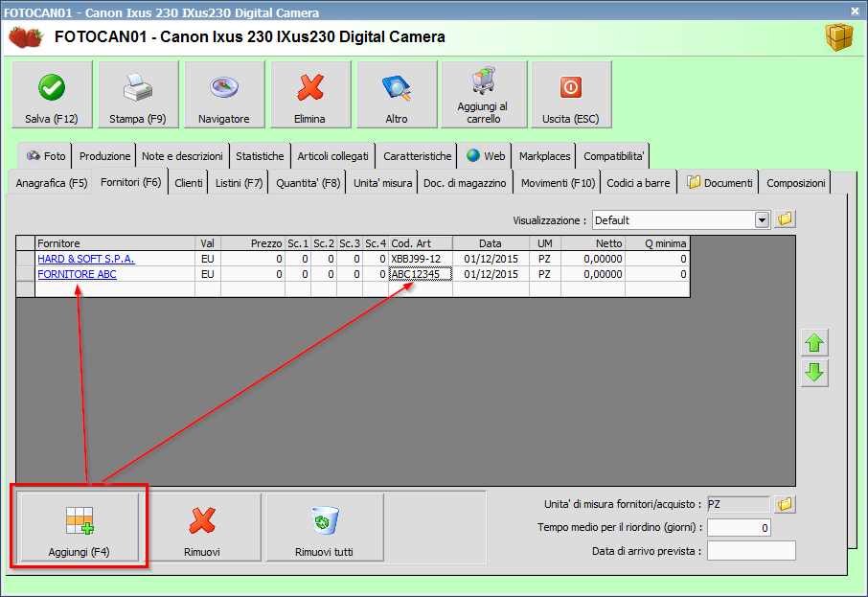Click the Q minima column header
The width and height of the screenshot is (868, 597).
[x=657, y=243]
